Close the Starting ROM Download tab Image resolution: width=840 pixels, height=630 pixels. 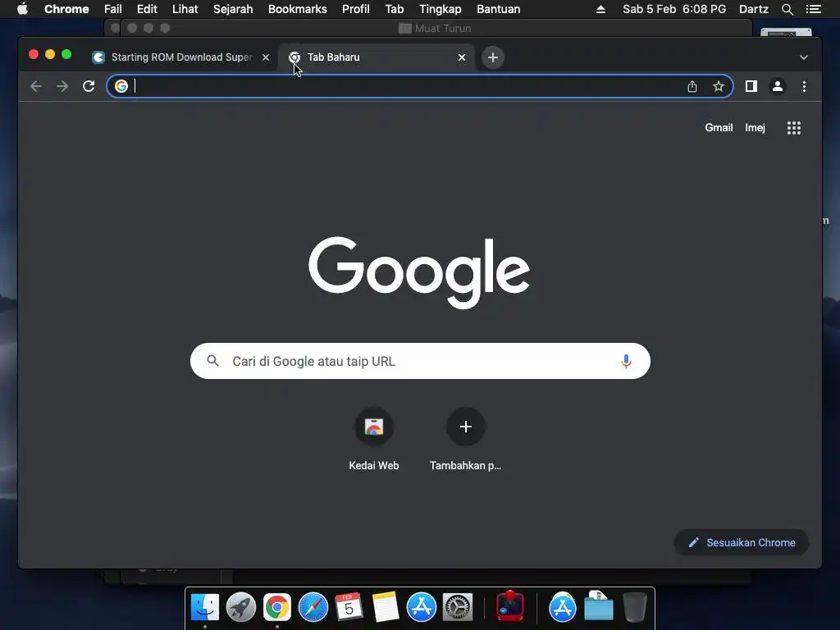coord(266,57)
